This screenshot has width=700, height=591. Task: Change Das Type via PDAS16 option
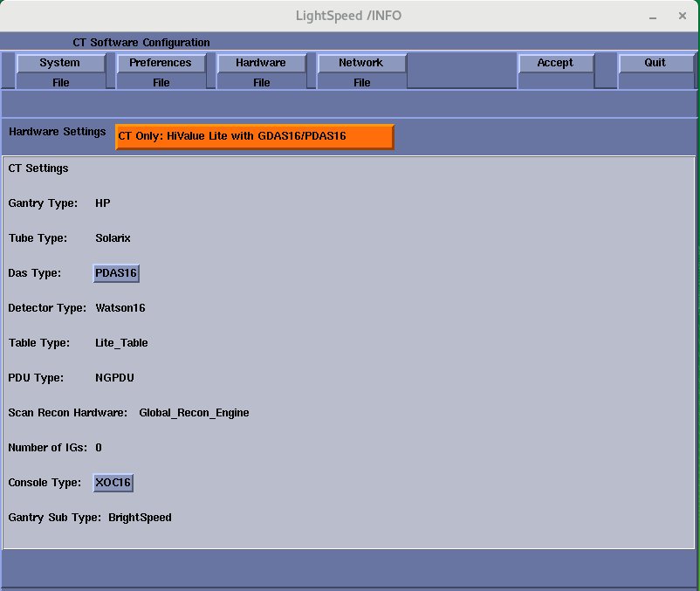pos(116,273)
